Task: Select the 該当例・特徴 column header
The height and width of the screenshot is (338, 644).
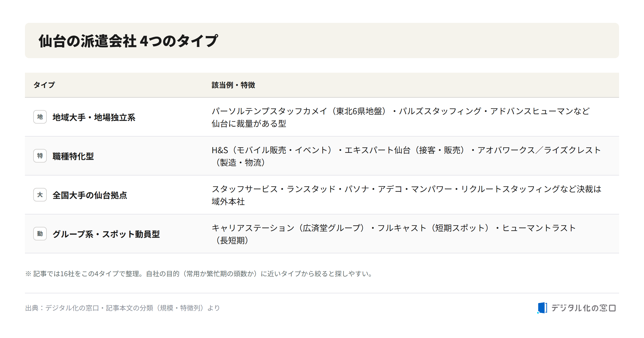Action: pos(233,85)
